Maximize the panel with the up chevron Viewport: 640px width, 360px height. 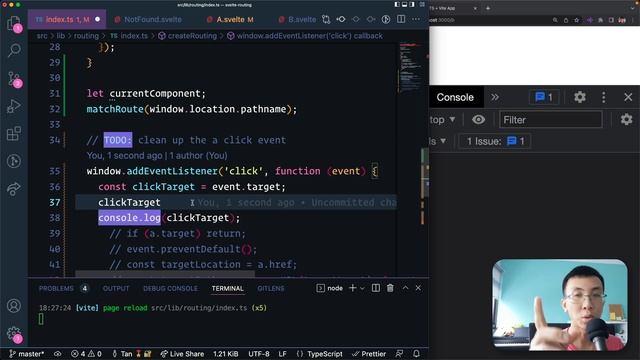405,288
